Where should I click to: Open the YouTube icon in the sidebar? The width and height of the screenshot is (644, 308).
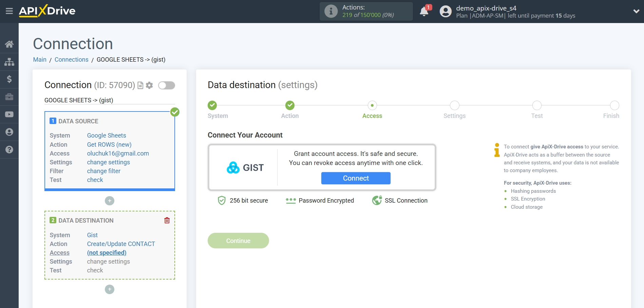click(9, 114)
